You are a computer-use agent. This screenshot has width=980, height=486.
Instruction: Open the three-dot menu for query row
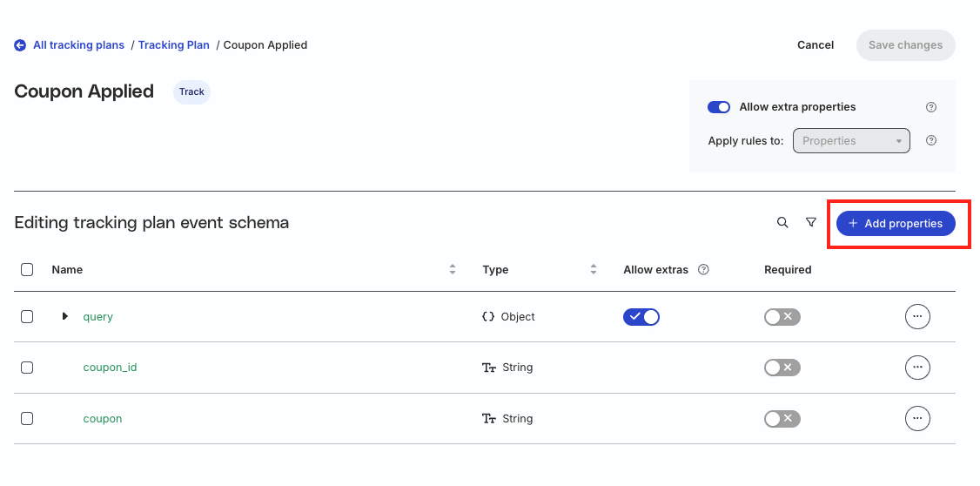(917, 316)
